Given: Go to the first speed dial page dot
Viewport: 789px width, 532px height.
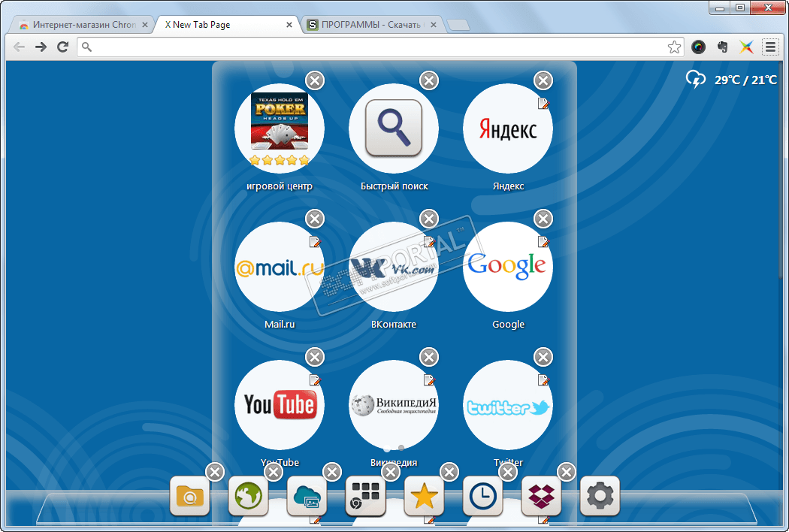Looking at the screenshot, I should click(386, 447).
